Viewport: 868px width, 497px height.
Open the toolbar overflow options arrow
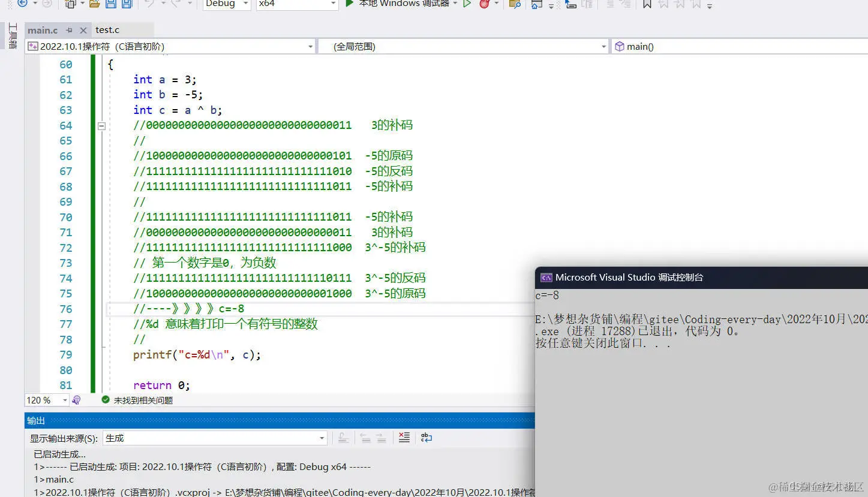tap(710, 5)
